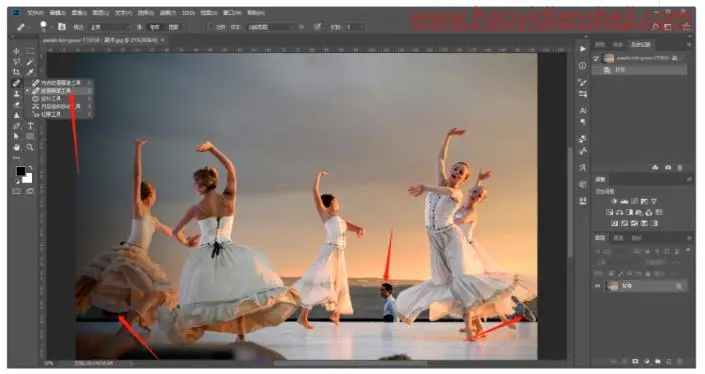Choose the Type tool (T)
The image size is (705, 374).
tap(30, 126)
